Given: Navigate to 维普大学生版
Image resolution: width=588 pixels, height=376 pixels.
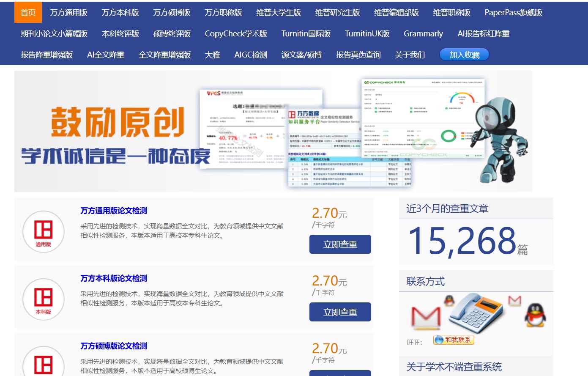Looking at the screenshot, I should pos(279,12).
